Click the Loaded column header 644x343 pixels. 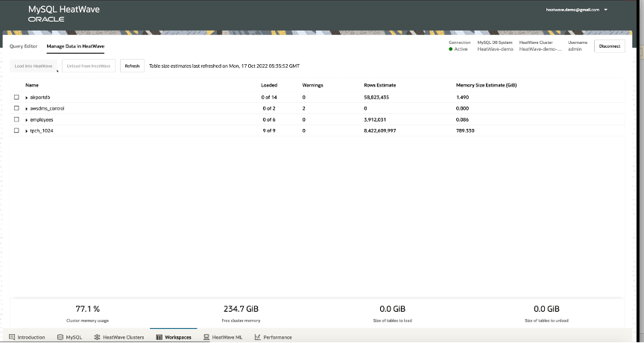click(269, 85)
